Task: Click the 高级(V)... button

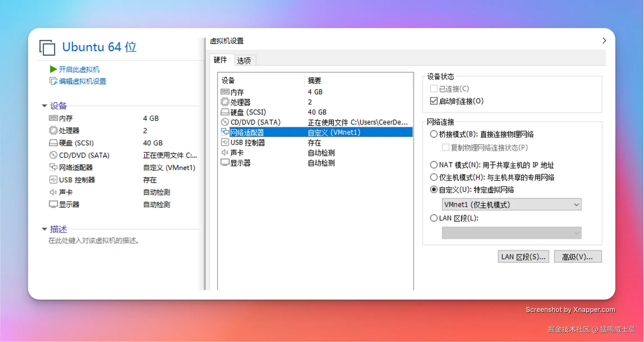Action: [577, 257]
